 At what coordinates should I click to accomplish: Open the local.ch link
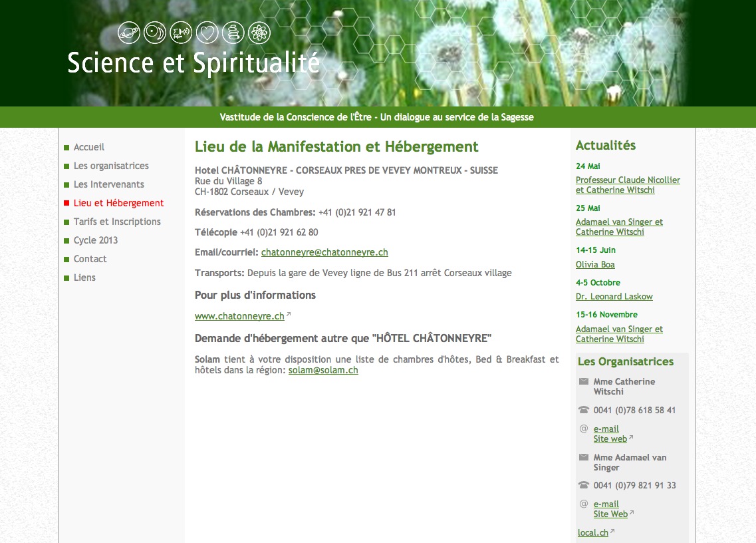coord(593,533)
